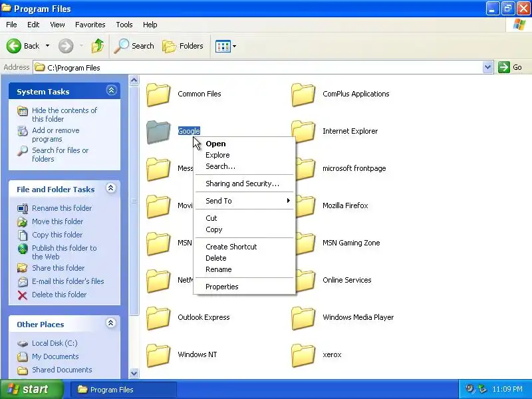Click inside the Address field C:\Program Files
This screenshot has width=532, height=399.
click(258, 68)
